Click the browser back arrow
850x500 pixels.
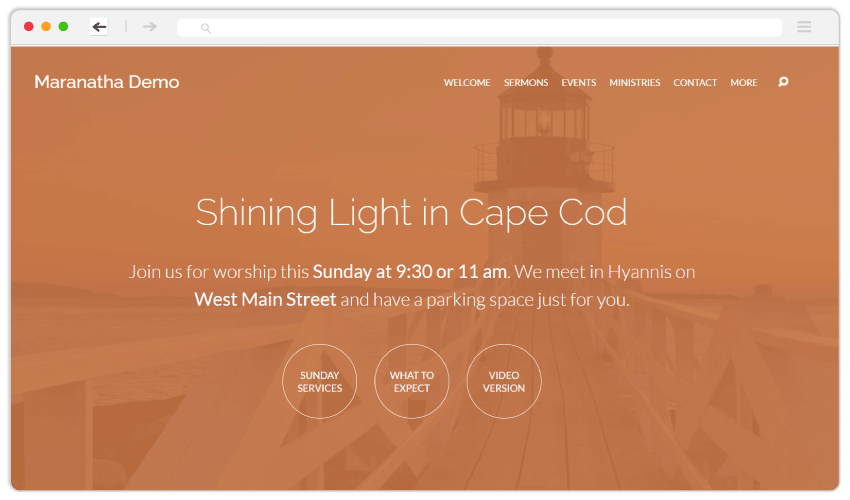(99, 27)
